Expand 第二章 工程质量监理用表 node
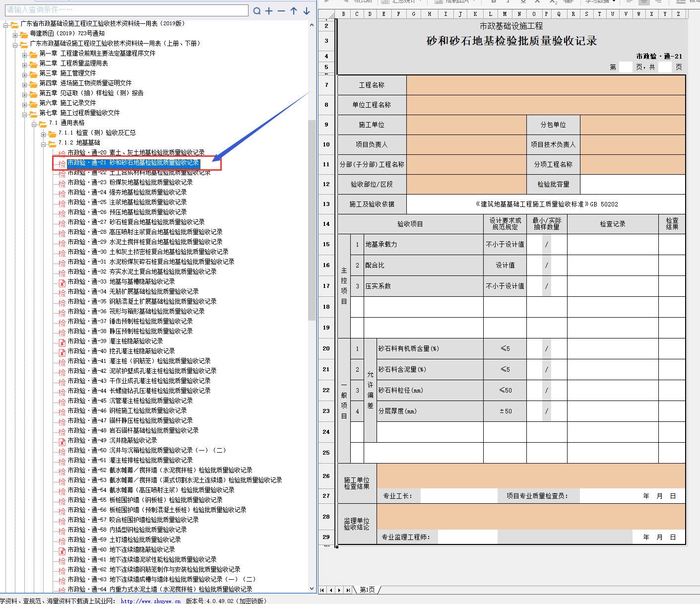The width and height of the screenshot is (700, 604). pos(25,64)
